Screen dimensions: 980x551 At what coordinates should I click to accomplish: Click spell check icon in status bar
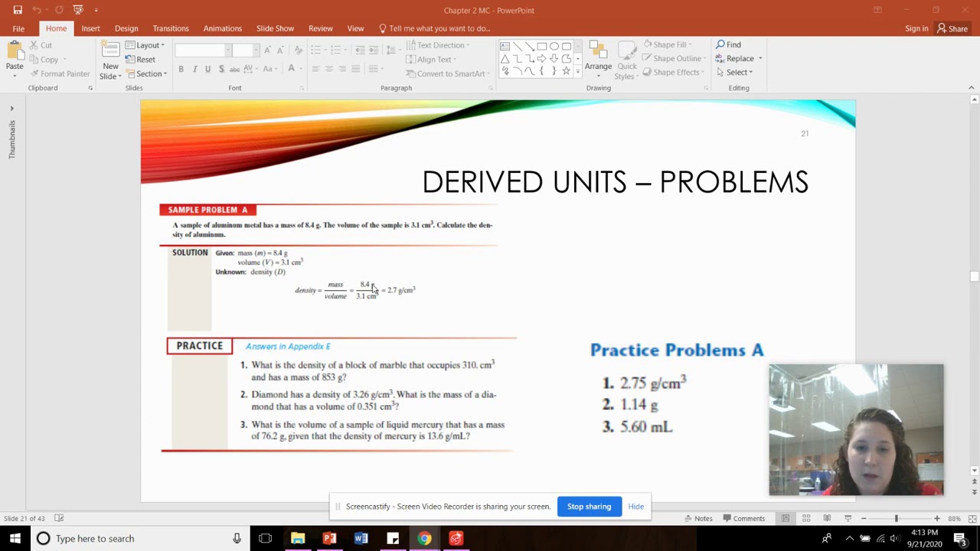(59, 518)
